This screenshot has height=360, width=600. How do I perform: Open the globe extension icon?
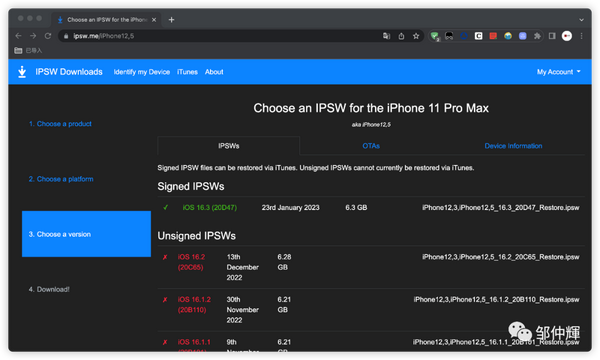pos(508,36)
